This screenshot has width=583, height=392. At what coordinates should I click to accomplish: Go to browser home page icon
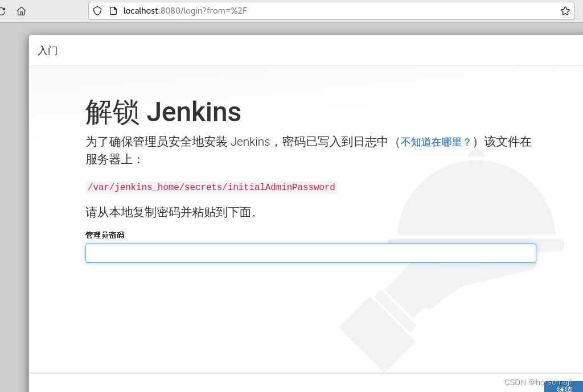click(21, 11)
